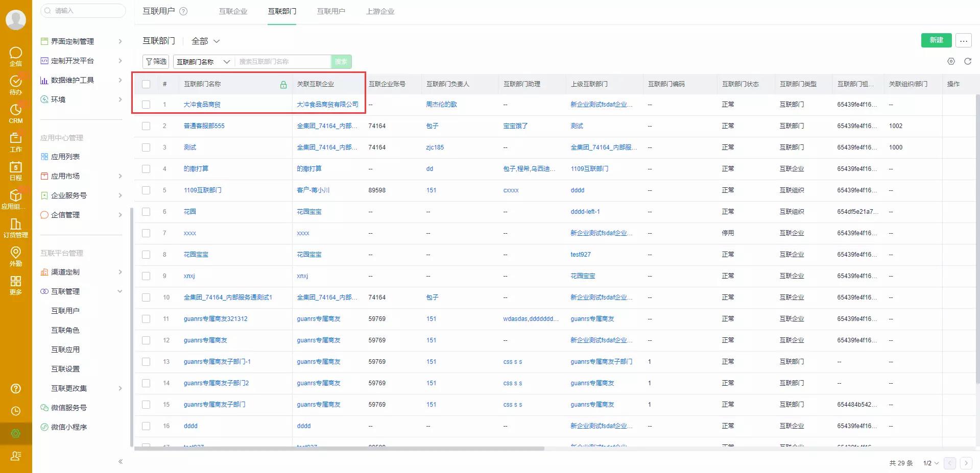Viewport: 980px width, 473px height.
Task: Open the 订货管理 order management icon
Action: (x=16, y=227)
